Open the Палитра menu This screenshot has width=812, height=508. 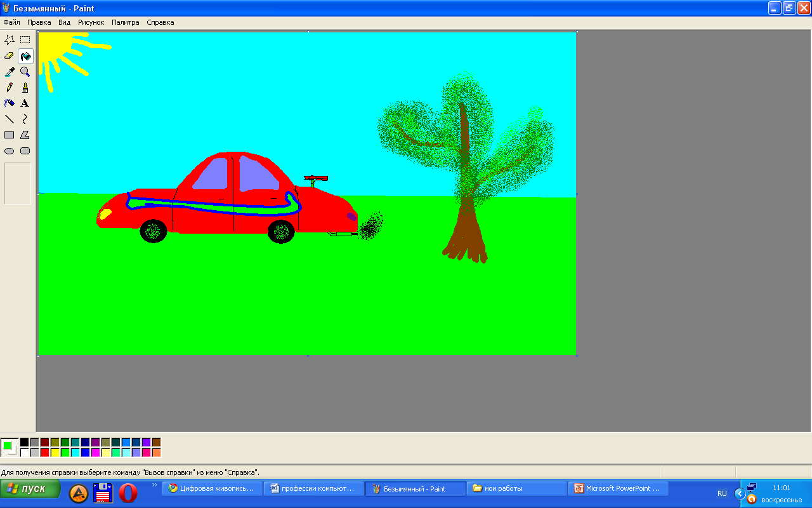pyautogui.click(x=125, y=22)
